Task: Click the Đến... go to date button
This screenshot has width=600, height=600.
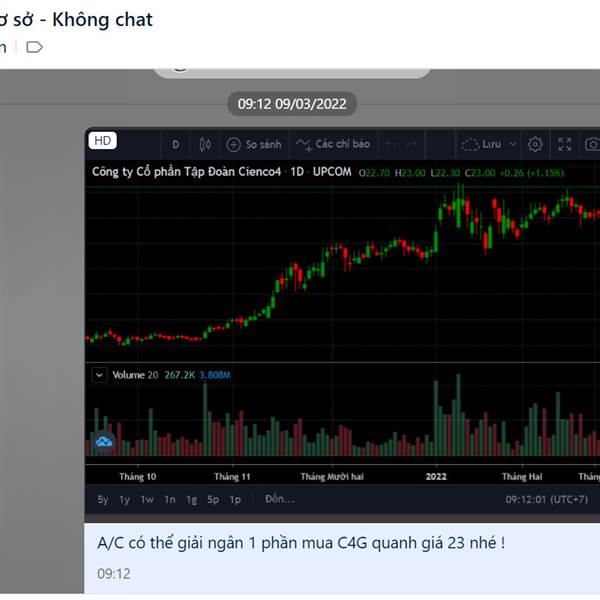Action: [x=279, y=499]
